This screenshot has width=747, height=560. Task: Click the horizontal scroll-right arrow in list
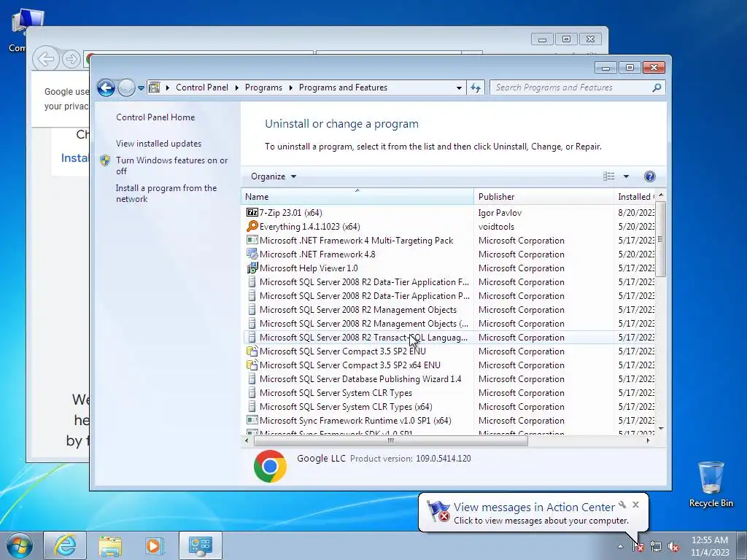(x=648, y=441)
